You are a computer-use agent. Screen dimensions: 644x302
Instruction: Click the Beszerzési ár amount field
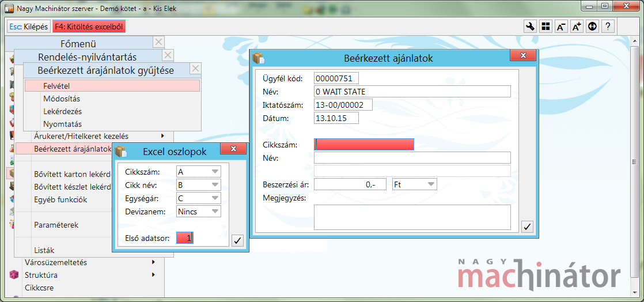coord(350,184)
